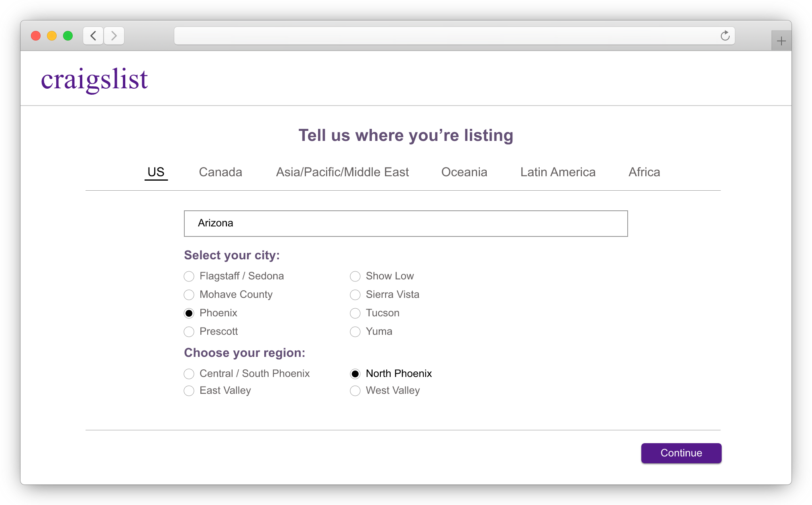Click the red close window button
This screenshot has width=812, height=505.
coord(36,36)
